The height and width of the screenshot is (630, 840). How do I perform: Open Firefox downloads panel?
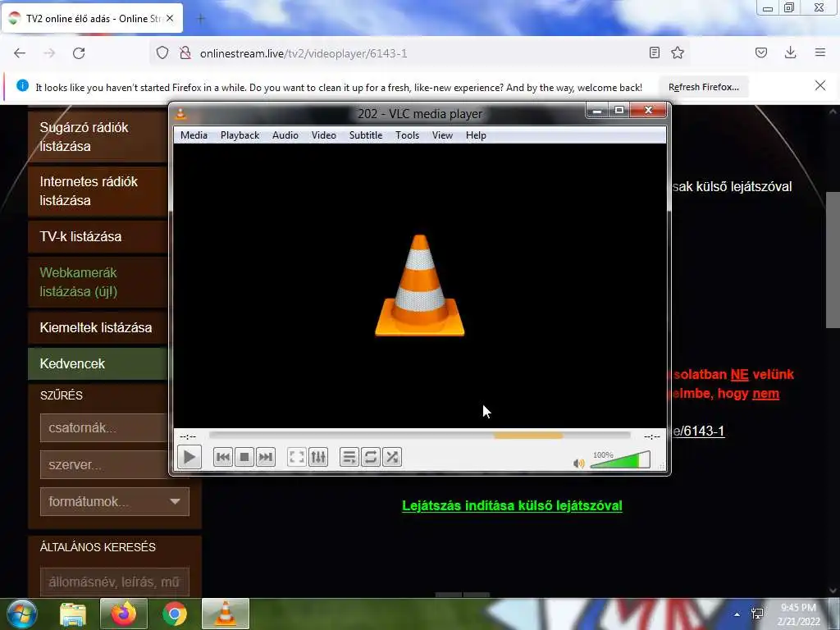click(x=790, y=52)
